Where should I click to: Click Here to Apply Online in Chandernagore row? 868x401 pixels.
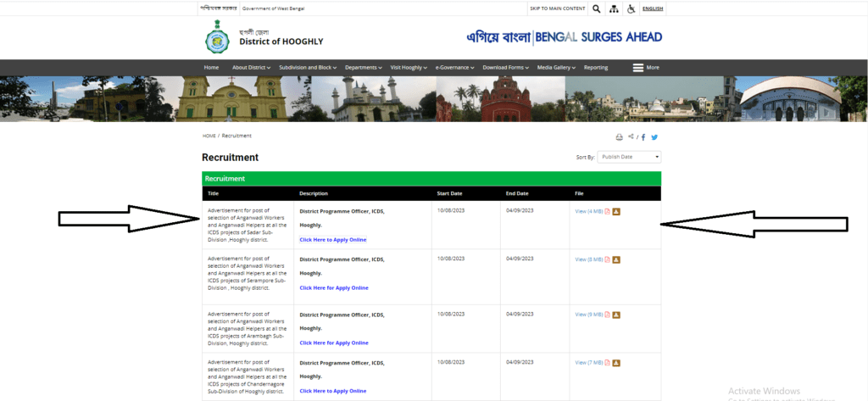click(332, 391)
